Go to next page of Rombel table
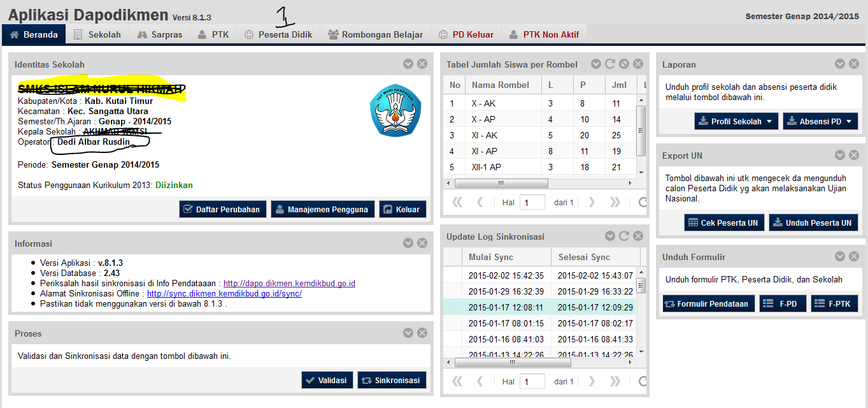868x408 pixels. click(x=592, y=202)
